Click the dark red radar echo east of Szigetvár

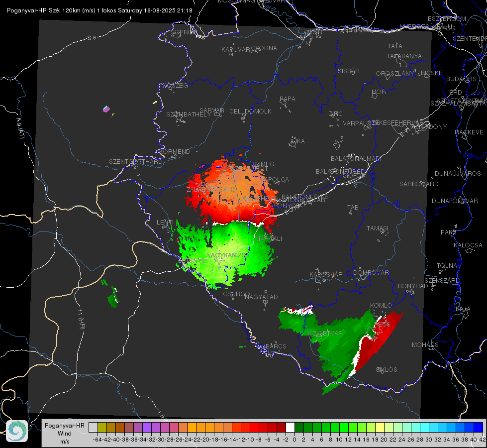tap(377, 341)
